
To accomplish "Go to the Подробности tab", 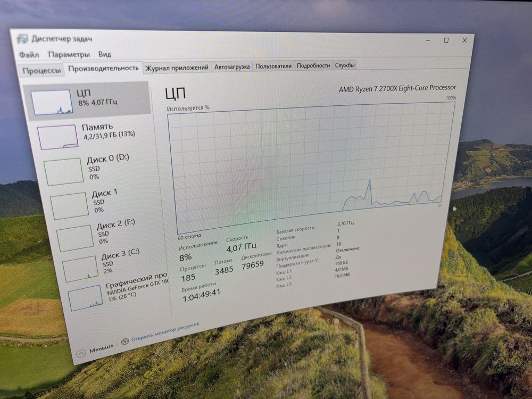I will point(313,65).
